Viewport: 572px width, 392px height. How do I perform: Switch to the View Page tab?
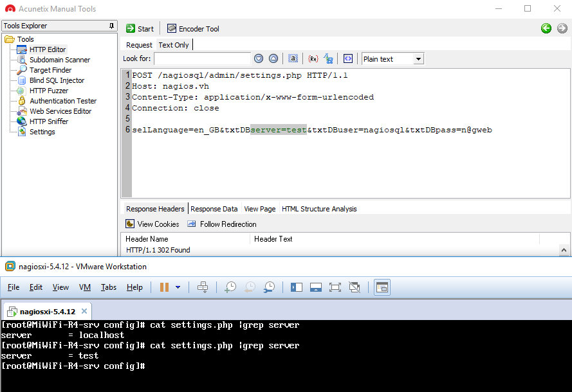click(260, 209)
